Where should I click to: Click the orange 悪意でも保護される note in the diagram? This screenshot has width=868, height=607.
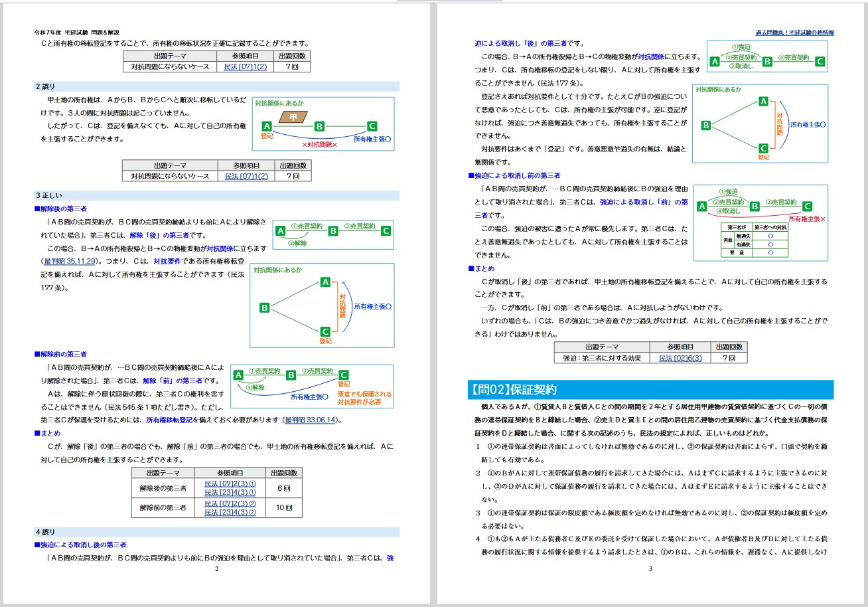coord(364,394)
